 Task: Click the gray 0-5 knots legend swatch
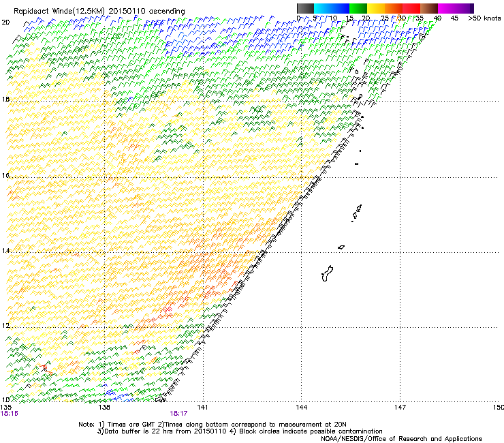(305, 8)
